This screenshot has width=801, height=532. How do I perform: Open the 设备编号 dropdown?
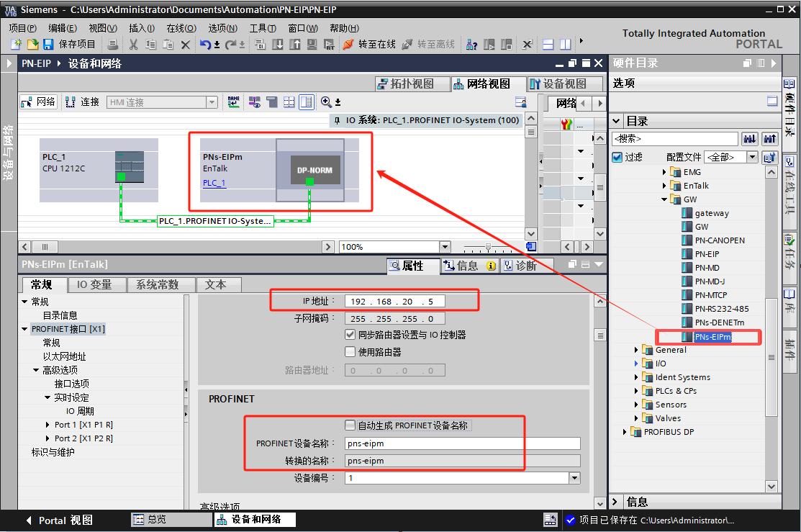pos(574,477)
